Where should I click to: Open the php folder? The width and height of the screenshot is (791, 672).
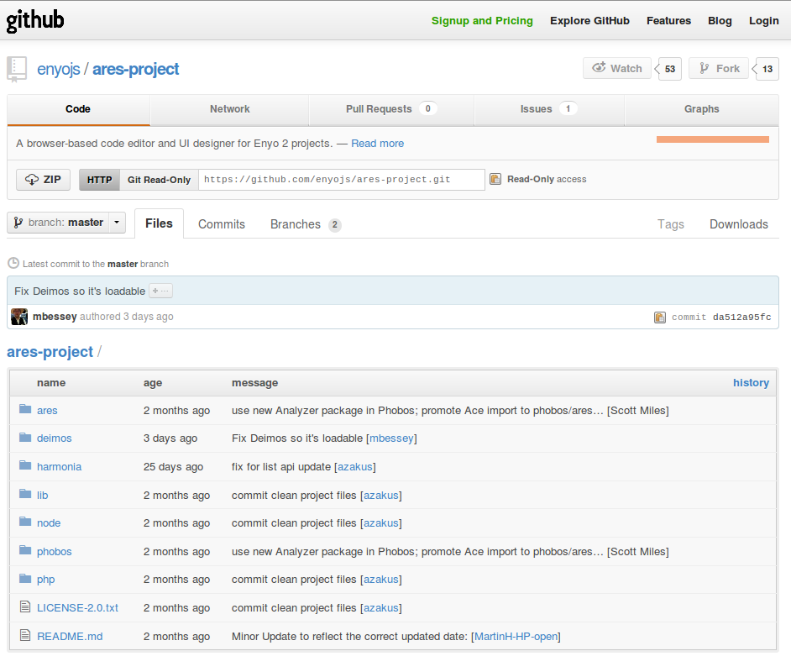pos(45,580)
